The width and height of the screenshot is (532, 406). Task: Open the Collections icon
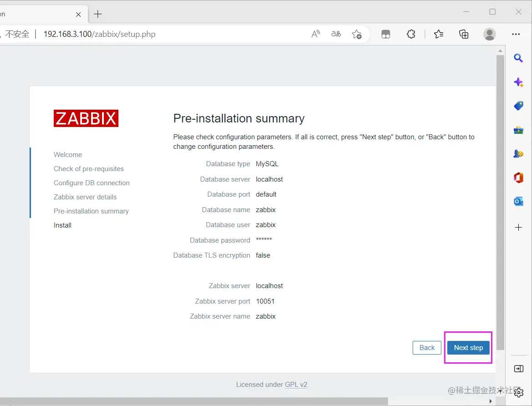(464, 34)
